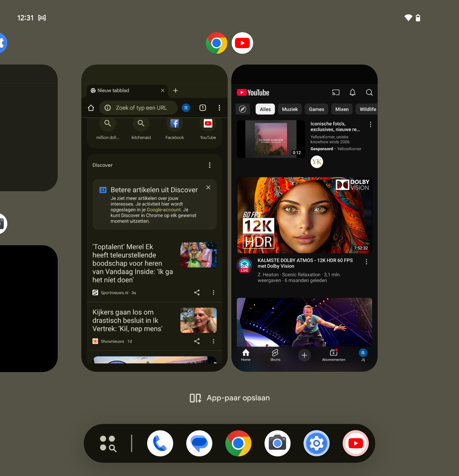Select the Alles filter chip
This screenshot has height=476, width=459.
coord(265,109)
